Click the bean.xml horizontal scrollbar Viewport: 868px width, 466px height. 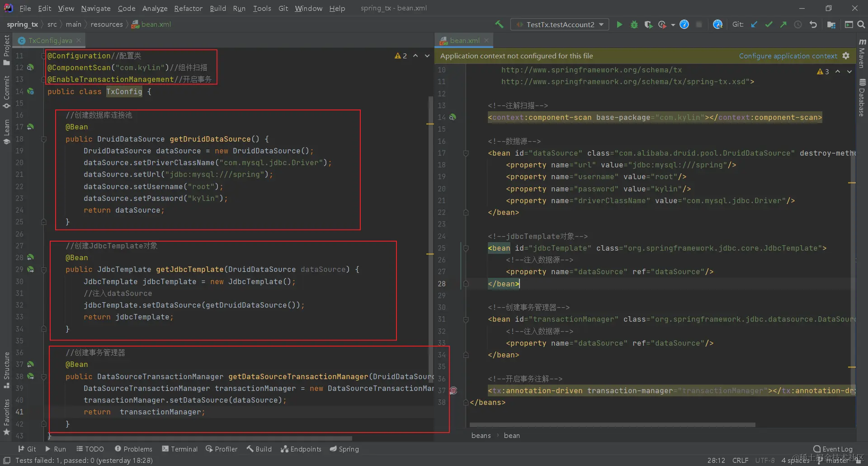613,425
